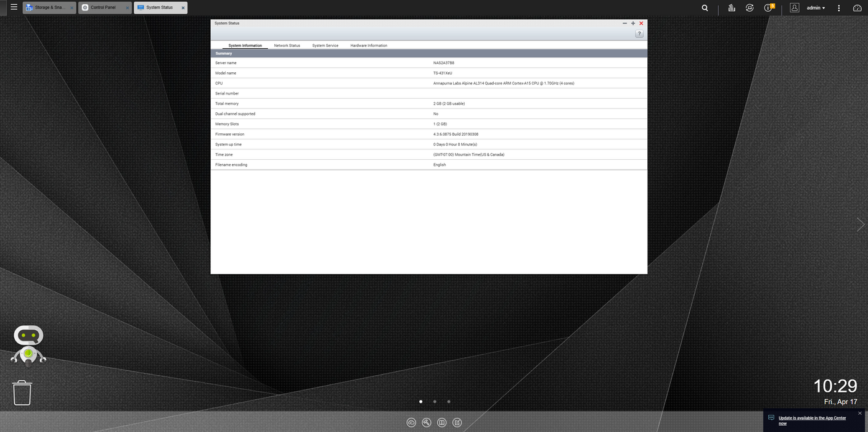Open the System Information tab
The image size is (868, 432).
pos(245,45)
